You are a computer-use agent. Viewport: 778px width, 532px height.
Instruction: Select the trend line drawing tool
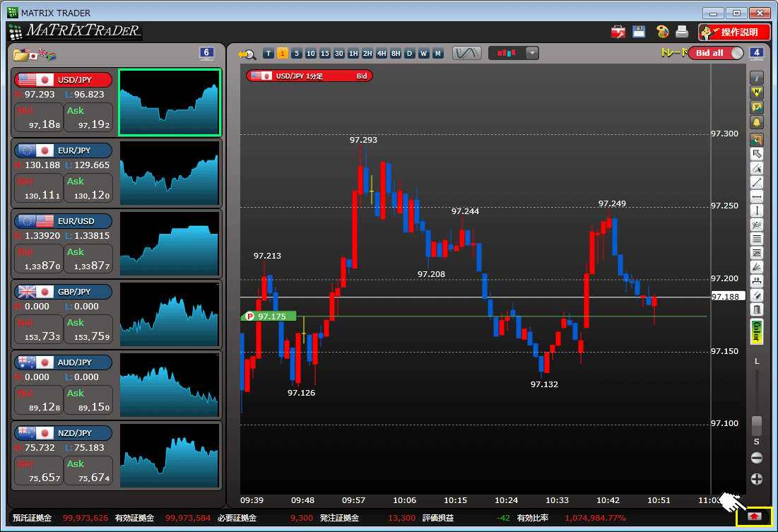pyautogui.click(x=756, y=182)
